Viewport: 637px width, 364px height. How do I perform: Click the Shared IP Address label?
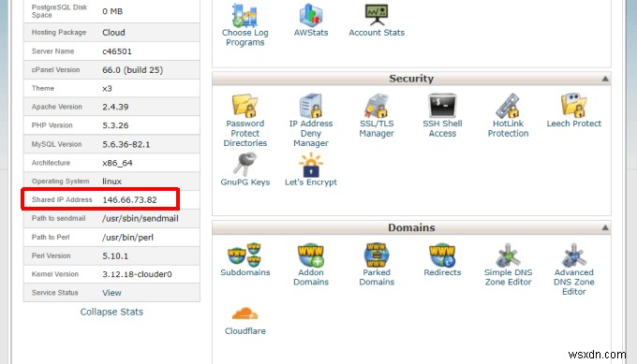(x=62, y=199)
